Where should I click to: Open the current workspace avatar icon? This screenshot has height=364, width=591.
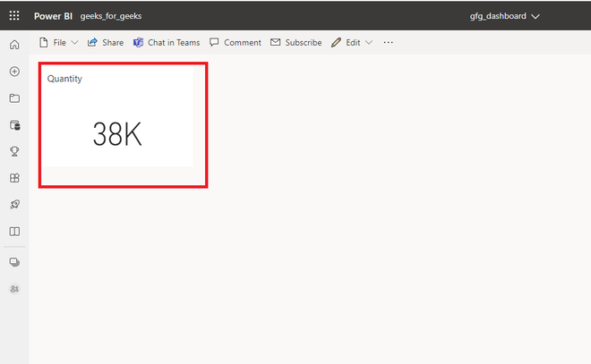(x=14, y=289)
